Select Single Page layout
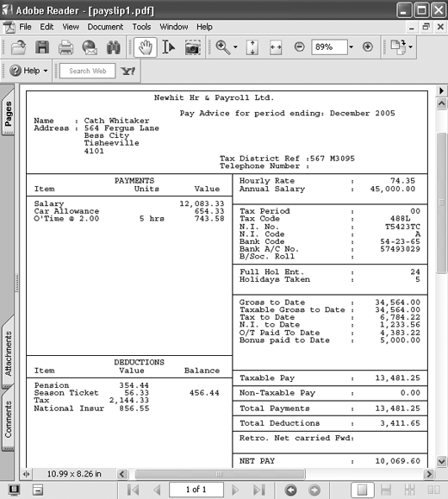The height and width of the screenshot is (499, 448). click(x=362, y=490)
